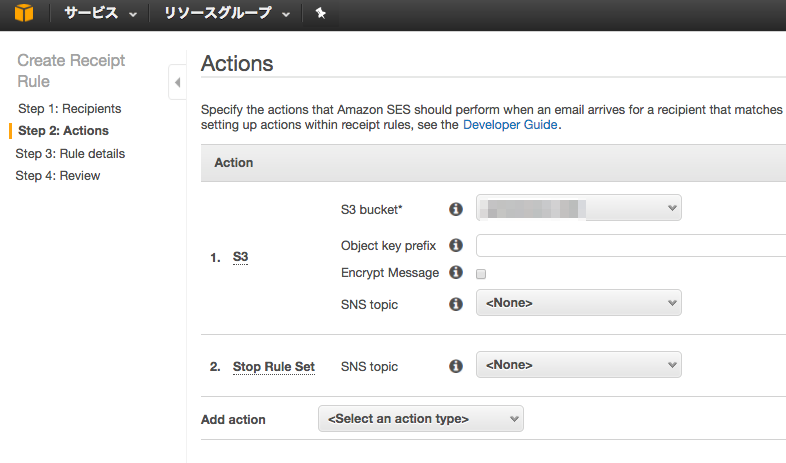The height and width of the screenshot is (463, 786).
Task: Click the Stop Rule Set action label
Action: (274, 367)
